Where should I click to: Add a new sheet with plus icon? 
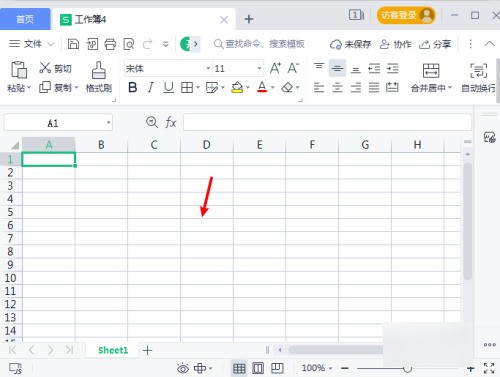point(147,350)
